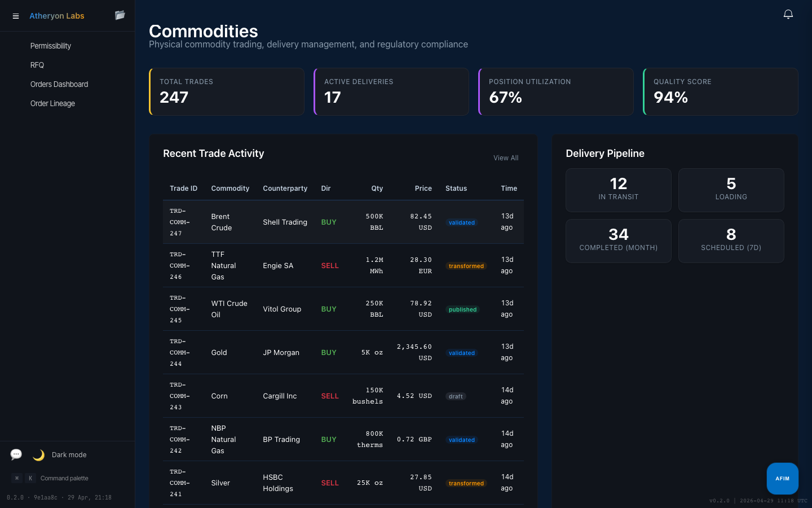The width and height of the screenshot is (812, 508).
Task: Open the folder icon beside Atheryon Labs
Action: click(120, 15)
